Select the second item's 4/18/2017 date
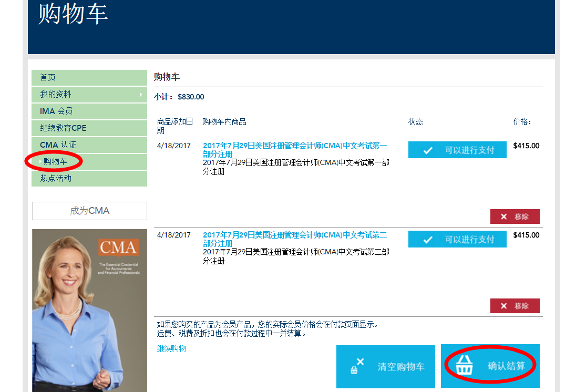This screenshot has width=586, height=392. click(x=174, y=235)
